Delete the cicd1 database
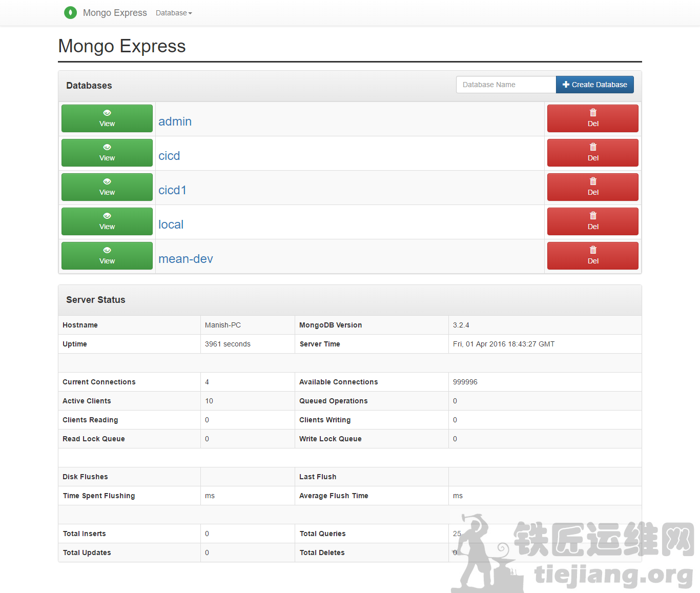Image resolution: width=700 pixels, height=593 pixels. click(592, 187)
